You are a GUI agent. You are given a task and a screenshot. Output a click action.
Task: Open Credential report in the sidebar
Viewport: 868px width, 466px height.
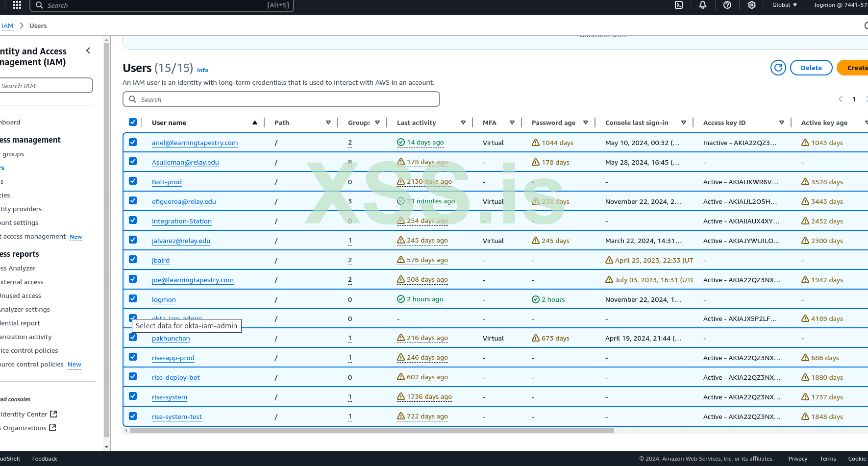pos(21,323)
